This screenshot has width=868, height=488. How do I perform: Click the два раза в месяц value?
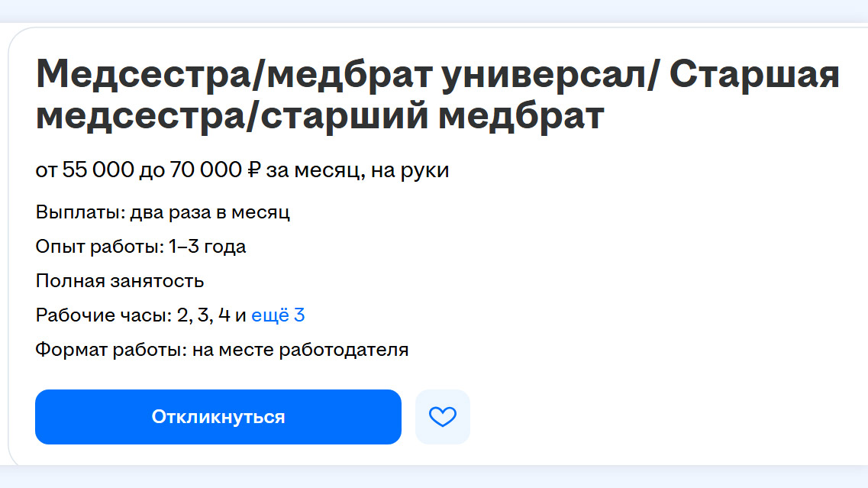pos(210,212)
